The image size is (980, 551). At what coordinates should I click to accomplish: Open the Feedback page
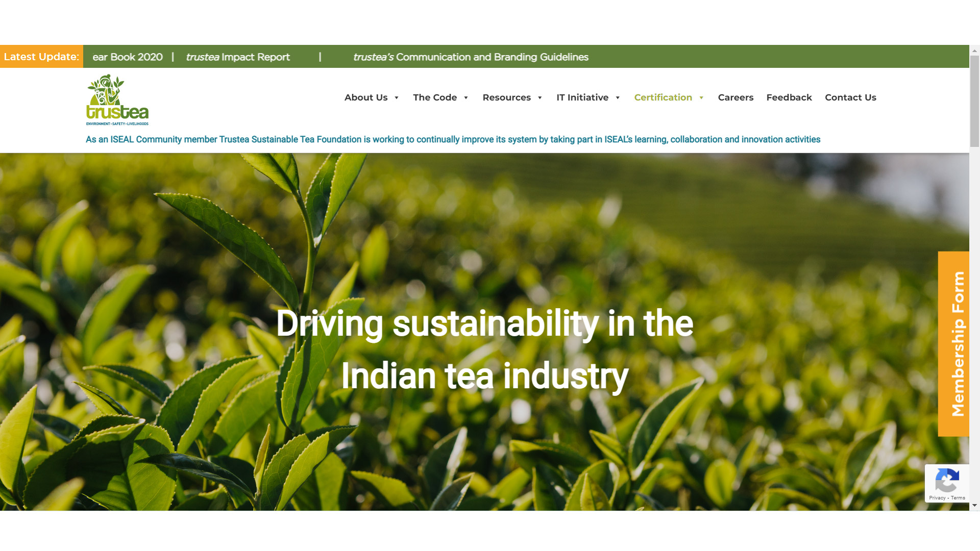tap(789, 97)
